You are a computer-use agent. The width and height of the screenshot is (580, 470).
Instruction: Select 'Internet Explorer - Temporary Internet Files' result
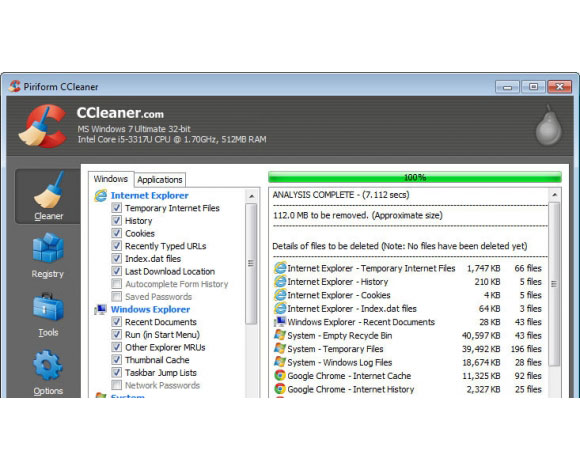[x=408, y=268]
